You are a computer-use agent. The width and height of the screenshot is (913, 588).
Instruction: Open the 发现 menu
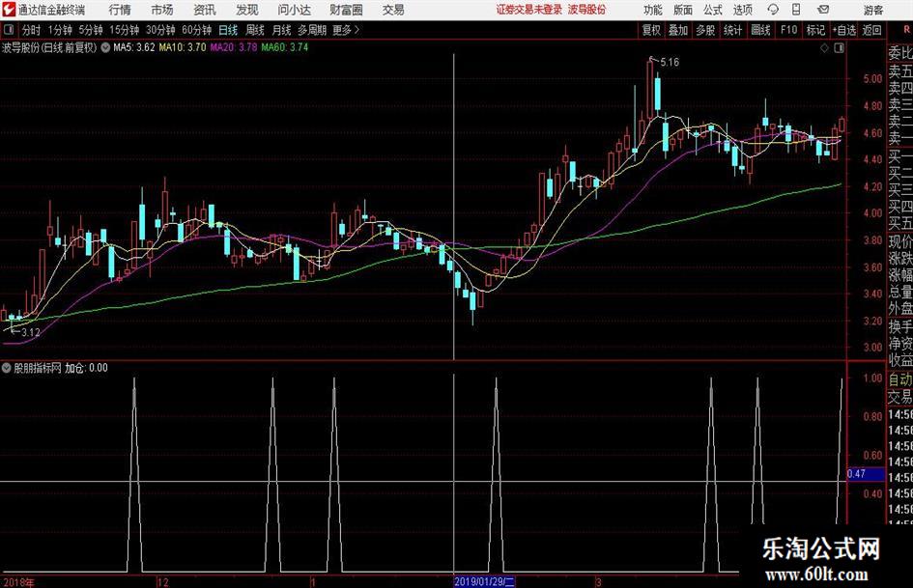pyautogui.click(x=247, y=10)
